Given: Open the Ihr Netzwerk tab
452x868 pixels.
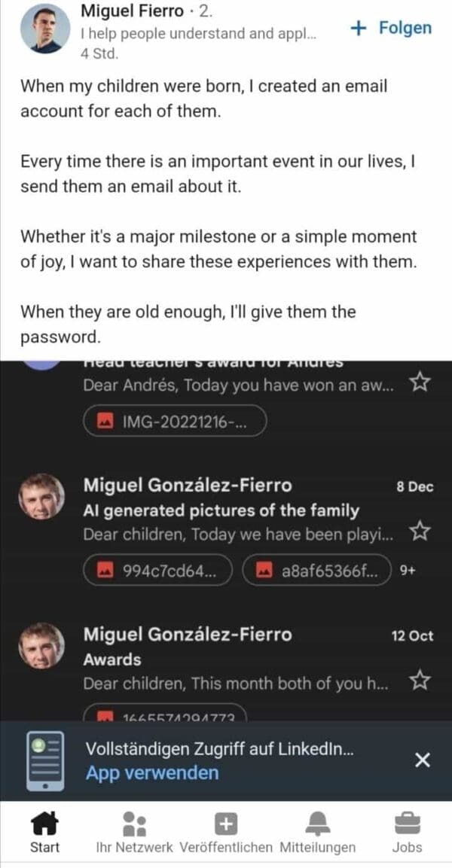Looking at the screenshot, I should point(135,832).
